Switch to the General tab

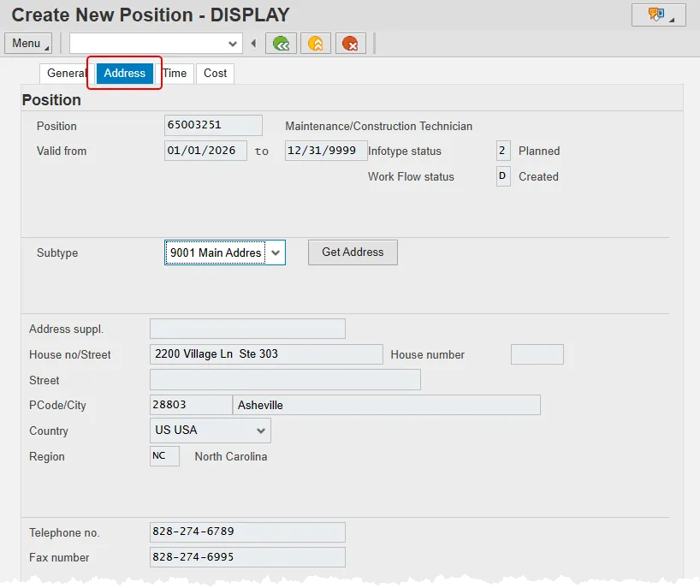tap(67, 74)
